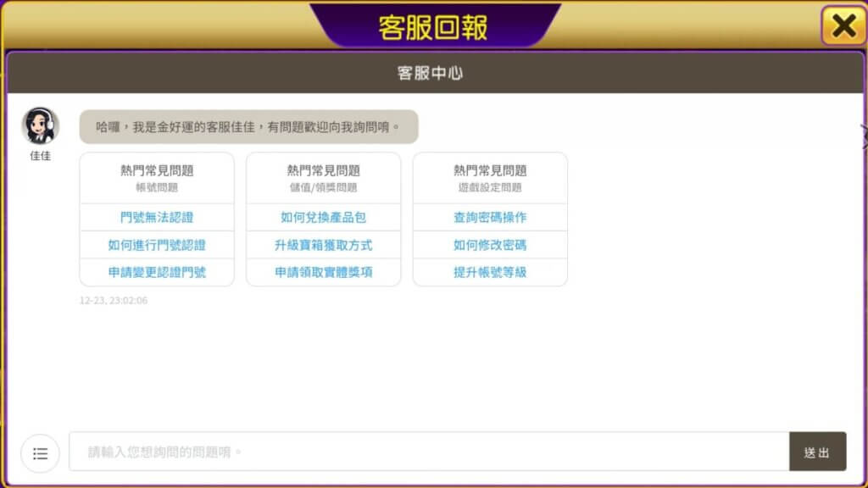Image resolution: width=868 pixels, height=488 pixels.
Task: Open the quick menu list icon
Action: (40, 452)
